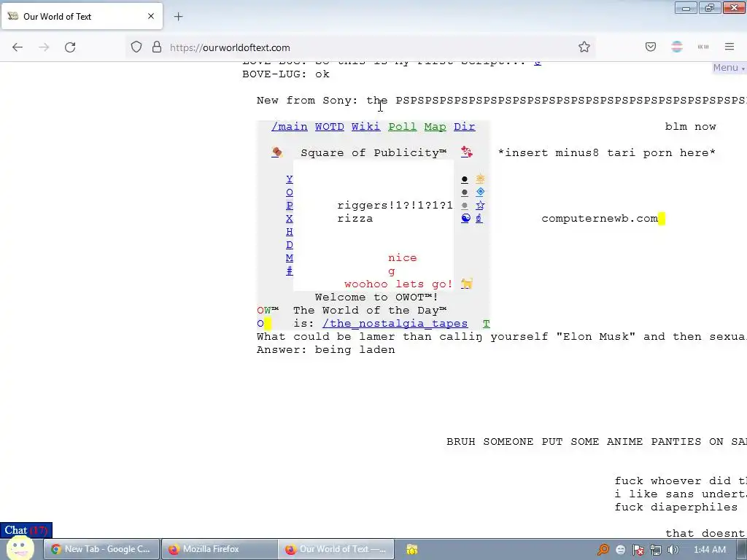Follow the M letter link
Screen dimensions: 747x560
click(x=289, y=258)
